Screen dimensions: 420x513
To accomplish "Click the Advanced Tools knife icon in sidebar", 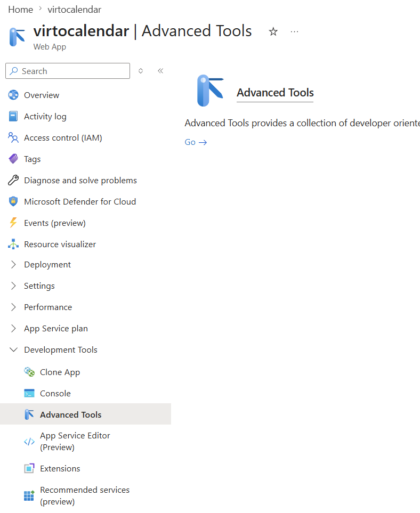I will [x=29, y=414].
